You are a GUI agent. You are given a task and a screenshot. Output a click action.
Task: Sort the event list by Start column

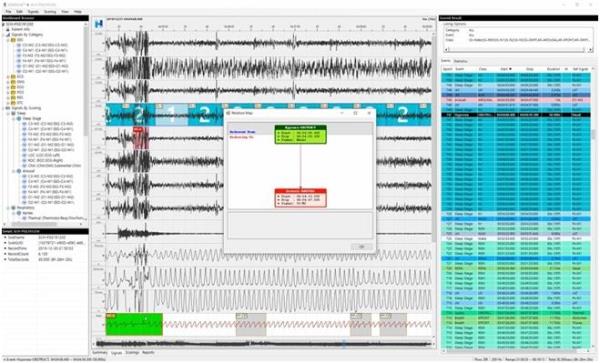click(506, 69)
